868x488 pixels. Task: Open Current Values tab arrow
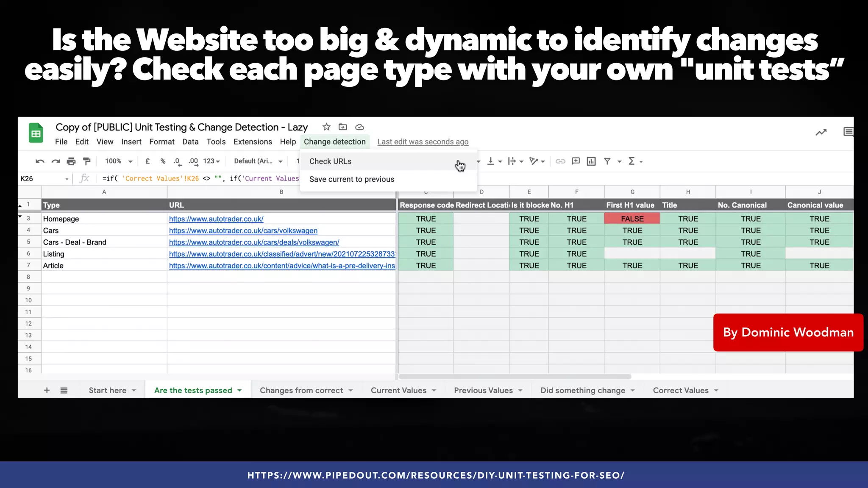(x=434, y=391)
